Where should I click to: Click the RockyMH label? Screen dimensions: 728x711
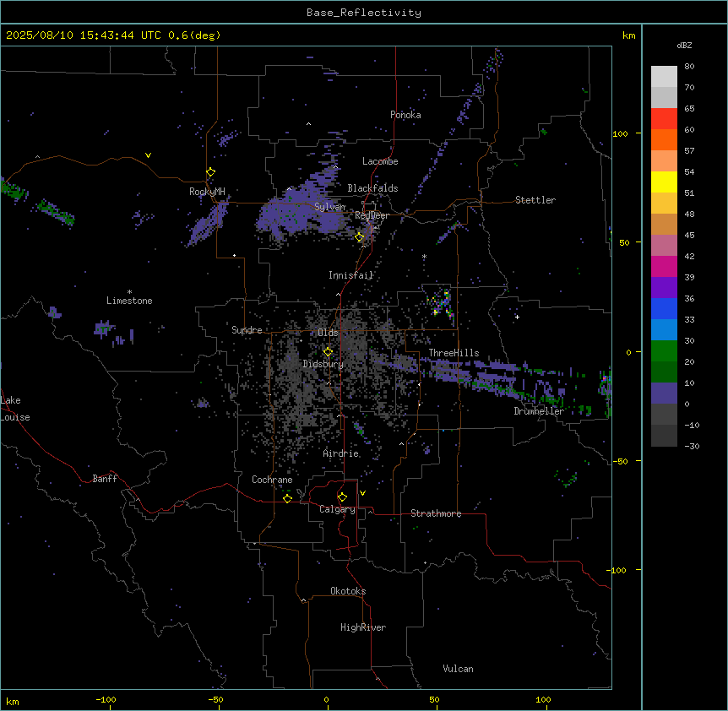(207, 192)
